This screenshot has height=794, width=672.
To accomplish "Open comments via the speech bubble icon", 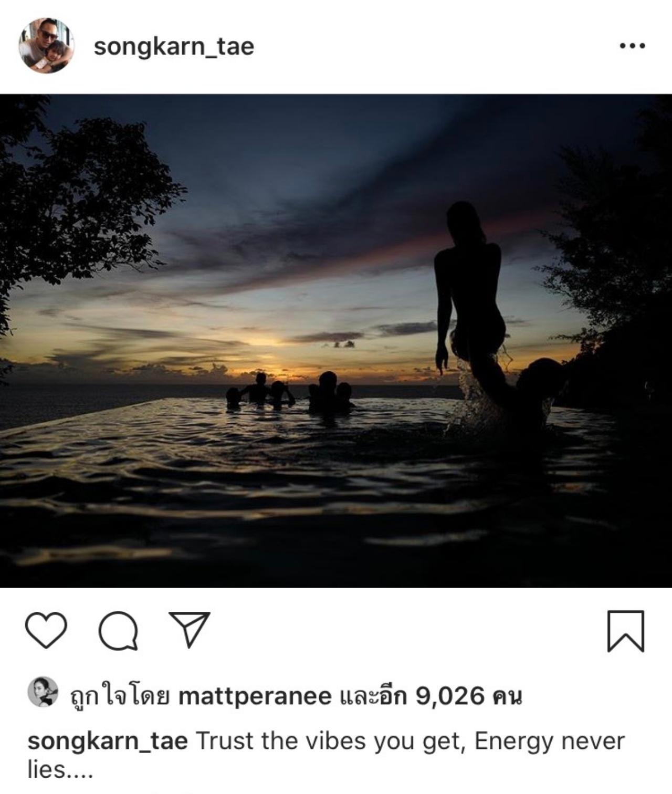I will pos(119,630).
